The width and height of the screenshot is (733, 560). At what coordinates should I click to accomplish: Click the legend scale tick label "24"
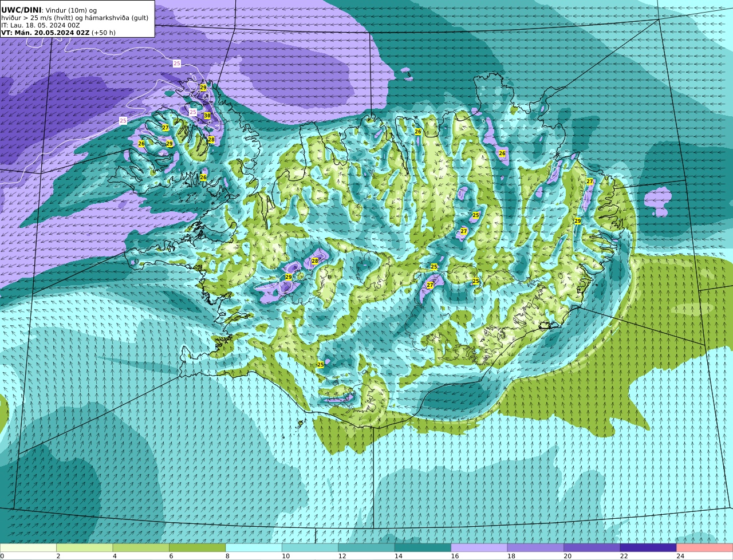pos(680,556)
